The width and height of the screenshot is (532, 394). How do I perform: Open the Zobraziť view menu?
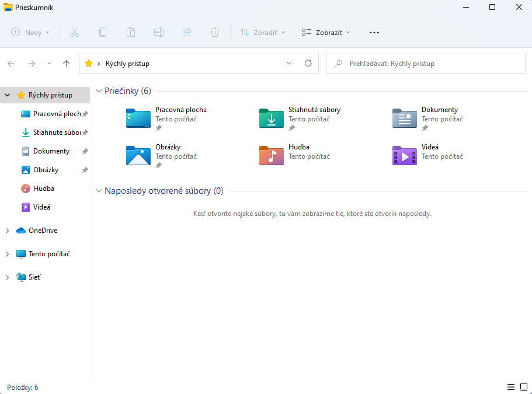pyautogui.click(x=326, y=33)
